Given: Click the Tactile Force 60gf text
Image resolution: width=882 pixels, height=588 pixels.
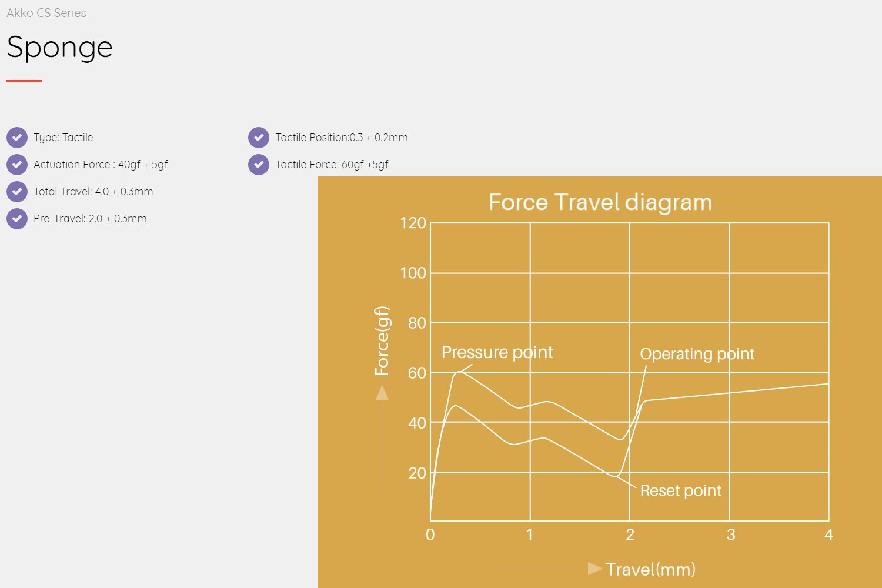Looking at the screenshot, I should (332, 165).
